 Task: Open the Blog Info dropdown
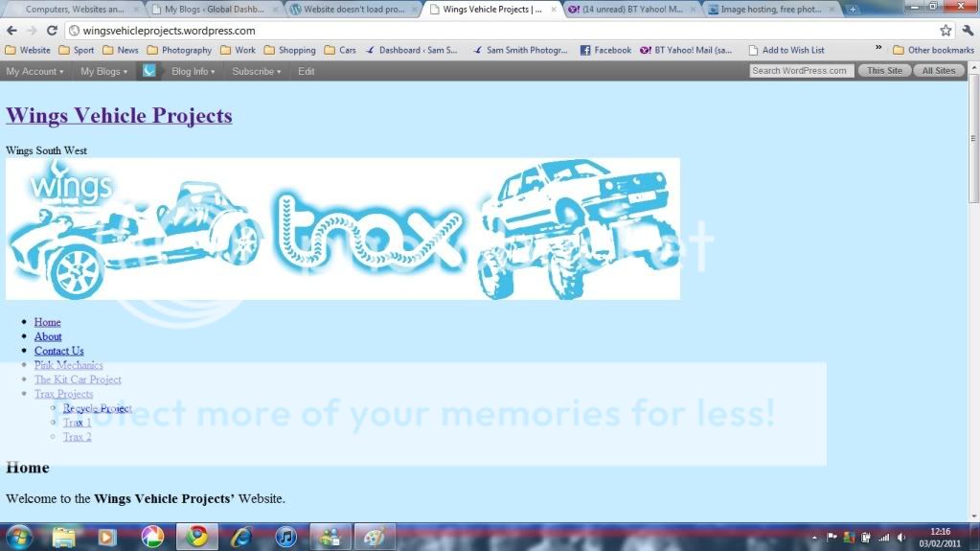point(193,71)
